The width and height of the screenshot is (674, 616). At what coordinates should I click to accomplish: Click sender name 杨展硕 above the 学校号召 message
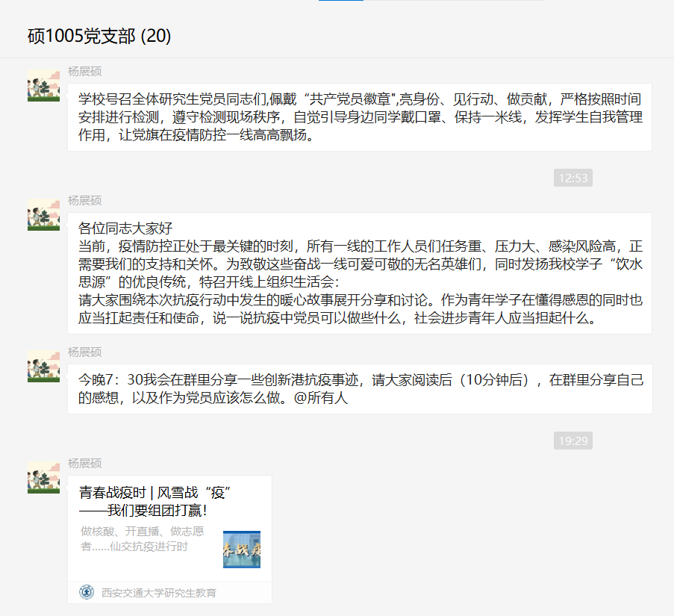pyautogui.click(x=84, y=71)
